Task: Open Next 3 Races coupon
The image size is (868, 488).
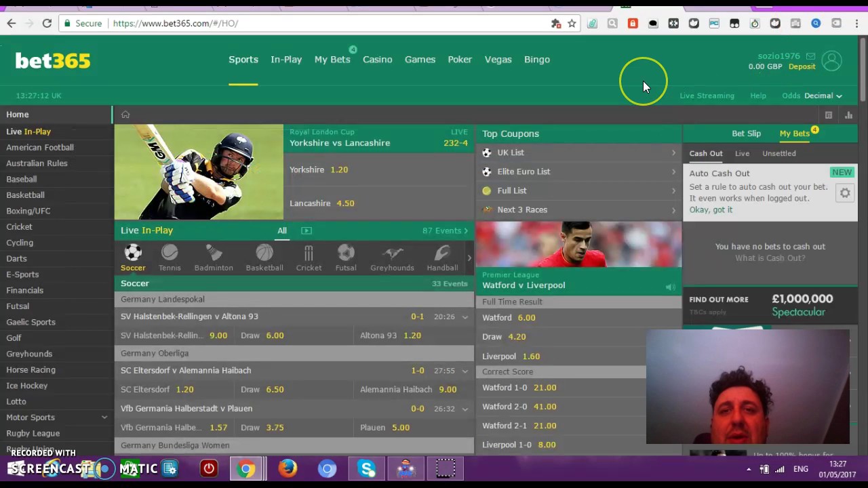Action: point(578,209)
